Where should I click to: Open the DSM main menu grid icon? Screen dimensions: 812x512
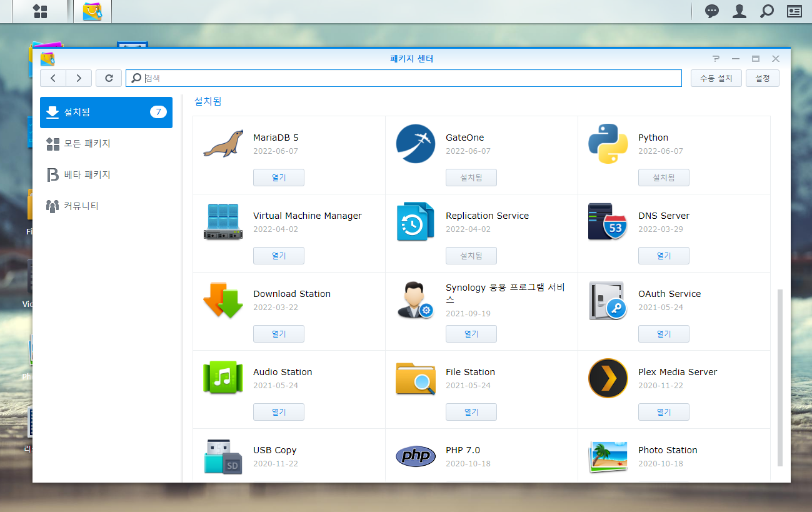[x=40, y=11]
